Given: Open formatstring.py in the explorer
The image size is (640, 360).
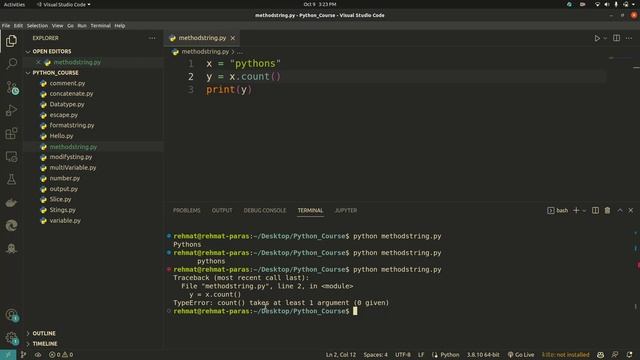Looking at the screenshot, I should [72, 126].
